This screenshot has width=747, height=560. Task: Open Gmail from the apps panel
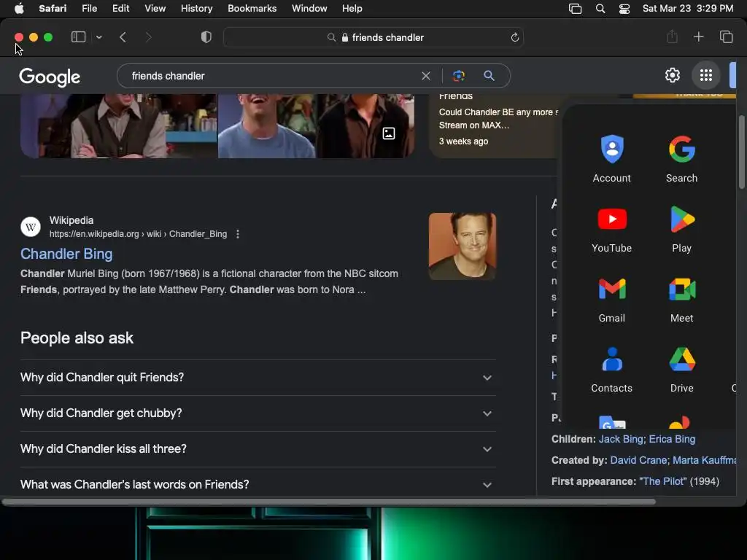(x=612, y=299)
